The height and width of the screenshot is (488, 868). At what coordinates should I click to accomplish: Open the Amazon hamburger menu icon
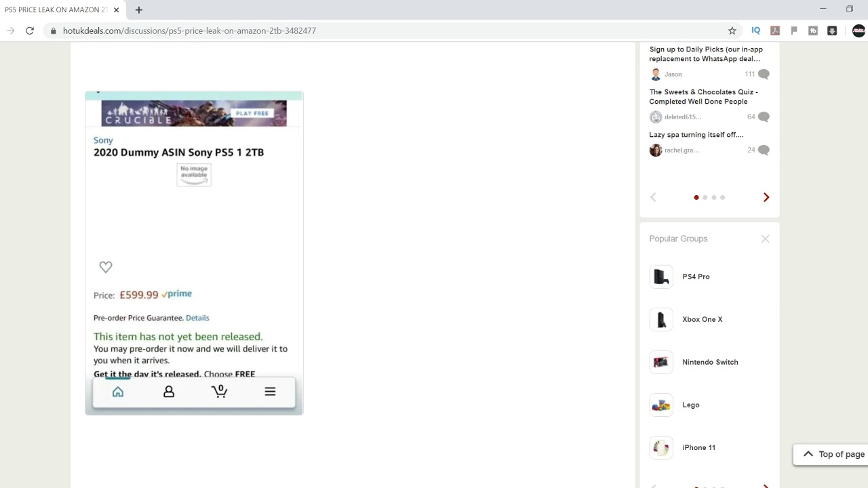pos(270,392)
